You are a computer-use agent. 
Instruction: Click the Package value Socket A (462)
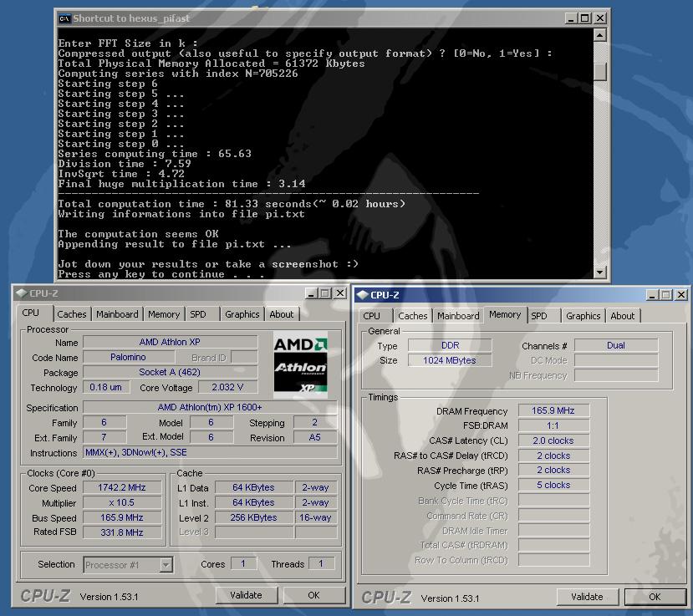click(171, 372)
